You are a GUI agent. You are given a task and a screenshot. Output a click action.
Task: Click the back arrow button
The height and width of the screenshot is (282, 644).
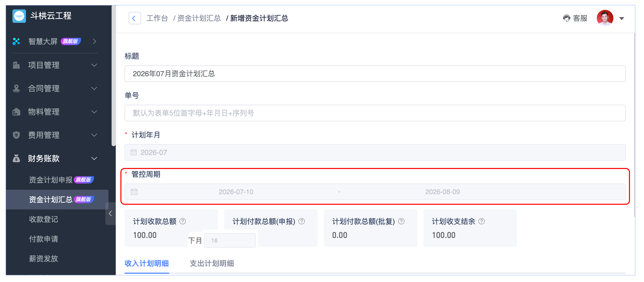135,18
